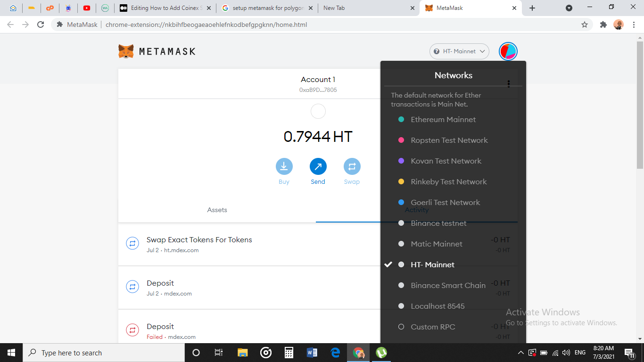This screenshot has width=644, height=362.
Task: Close the MetaMask browser tab
Action: point(514,8)
